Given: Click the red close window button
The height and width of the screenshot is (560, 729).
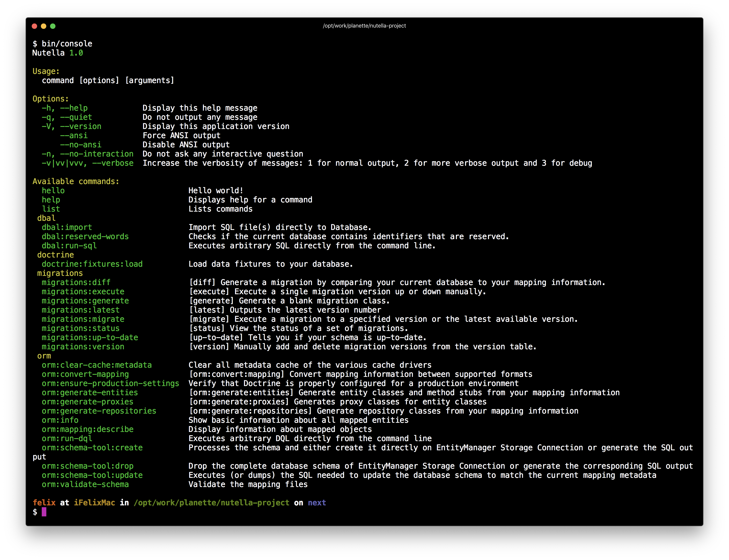Looking at the screenshot, I should (34, 26).
